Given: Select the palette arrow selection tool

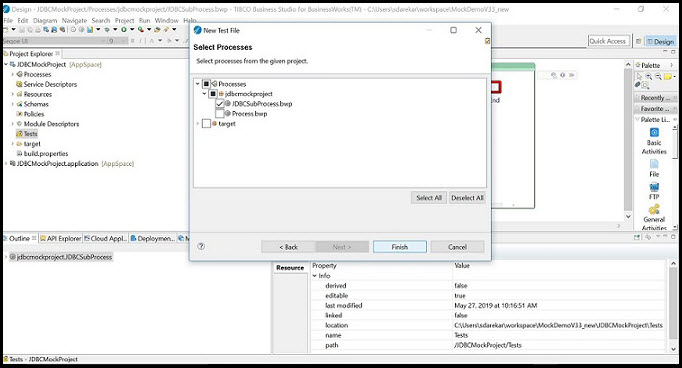Looking at the screenshot, I should pyautogui.click(x=639, y=76).
